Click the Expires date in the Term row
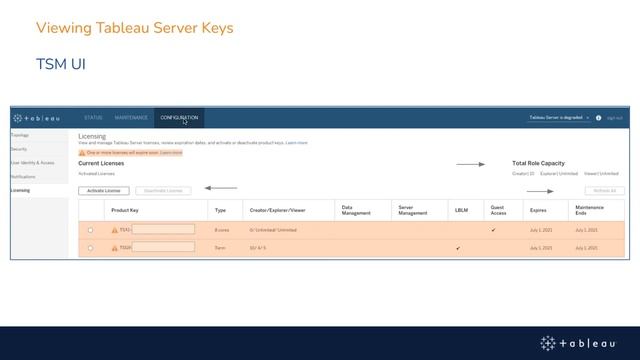This screenshot has height=360, width=640. click(x=541, y=248)
